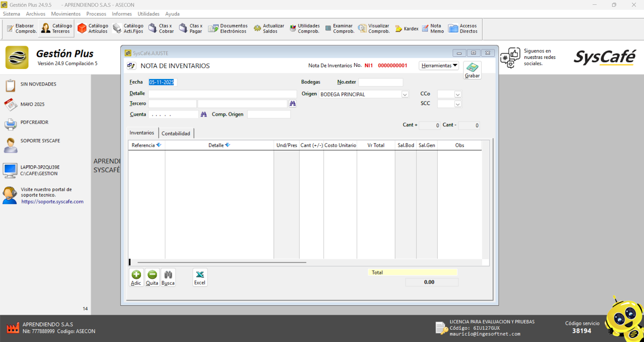The image size is (644, 342).
Task: Click the SOPORTE SYSCAFE sidebar shortcut
Action: [x=40, y=141]
